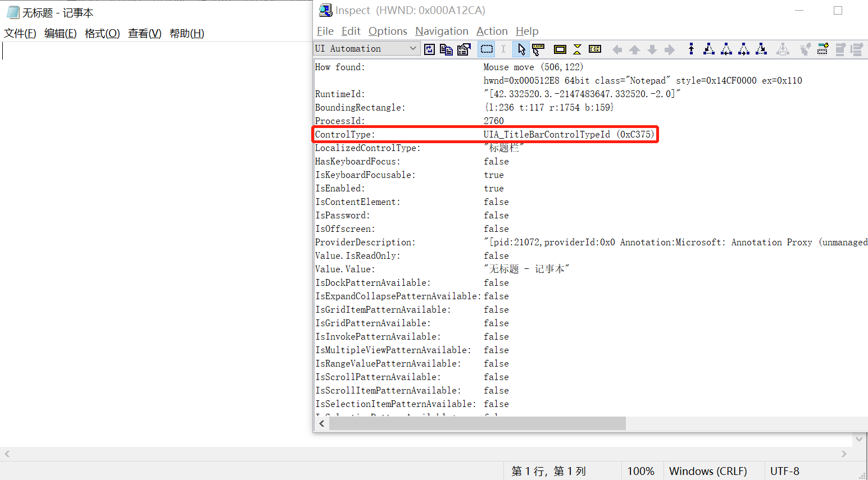Viewport: 868px width, 480px height.
Task: Navigate to next sibling tree icon
Action: tap(744, 49)
